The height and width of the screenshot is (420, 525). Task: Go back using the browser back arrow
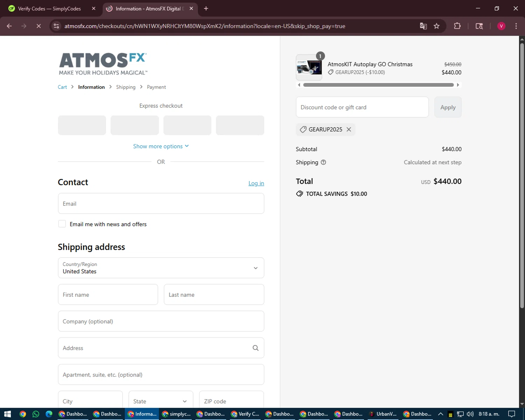pos(9,26)
